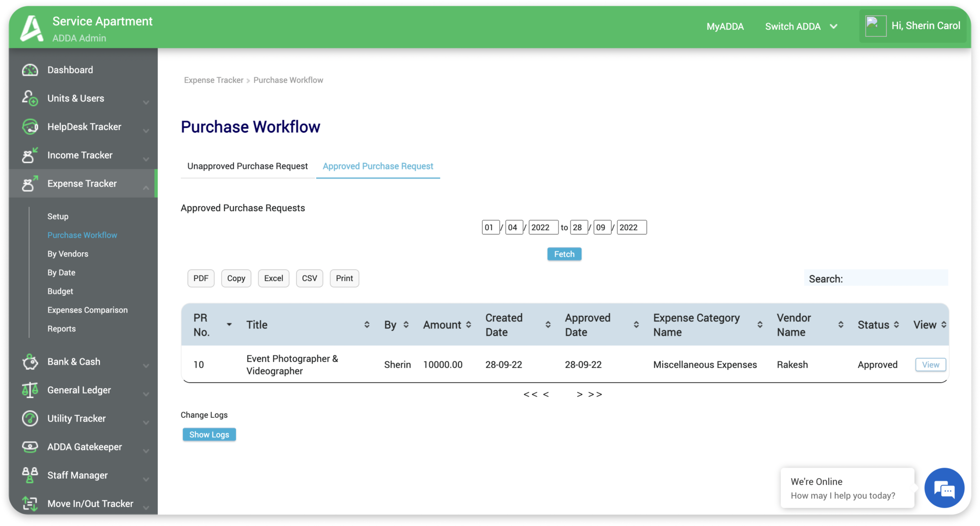Open the Bank & Cash module
Image resolution: width=980 pixels, height=526 pixels.
point(73,361)
